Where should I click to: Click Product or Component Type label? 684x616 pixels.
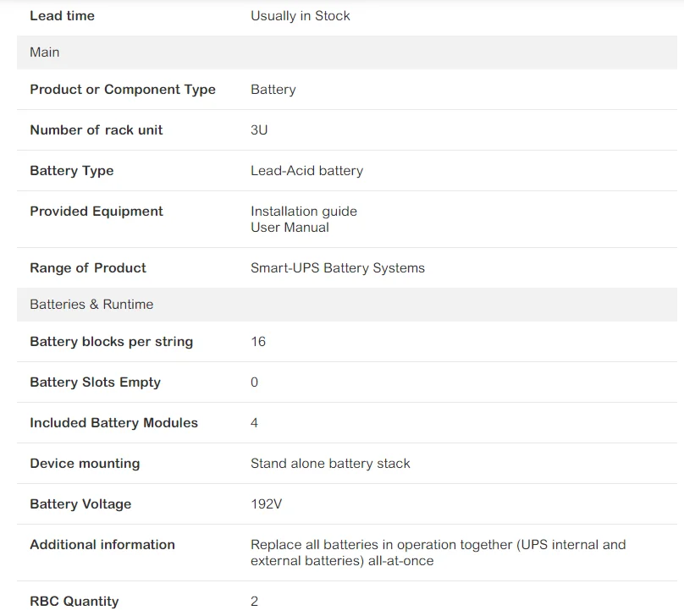pyautogui.click(x=123, y=90)
